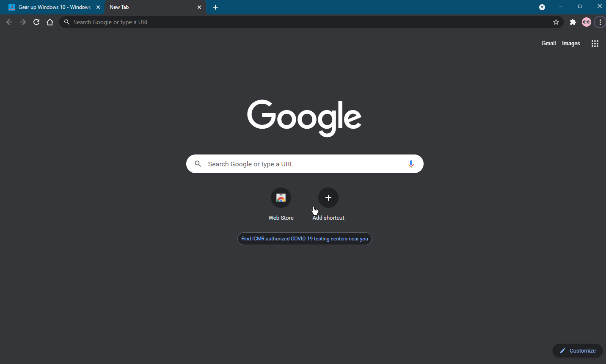606x364 pixels.
Task: Open the ICMR COVID-19 testing centers link
Action: point(305,239)
